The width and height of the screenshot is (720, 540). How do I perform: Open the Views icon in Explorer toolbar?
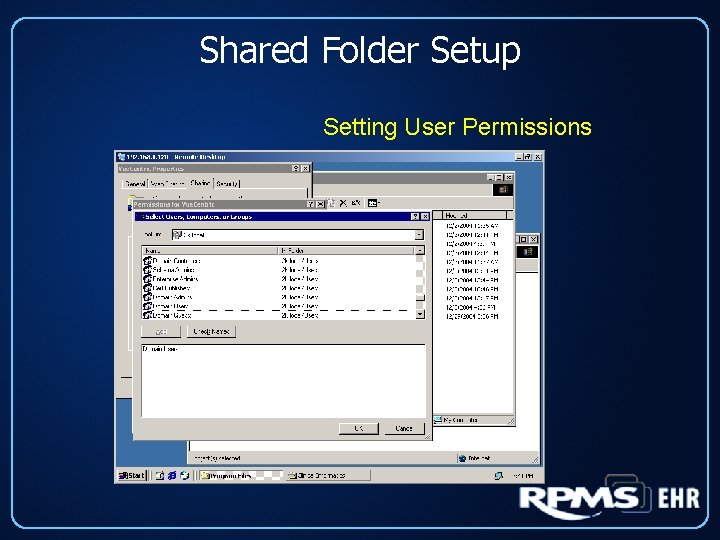(x=374, y=203)
